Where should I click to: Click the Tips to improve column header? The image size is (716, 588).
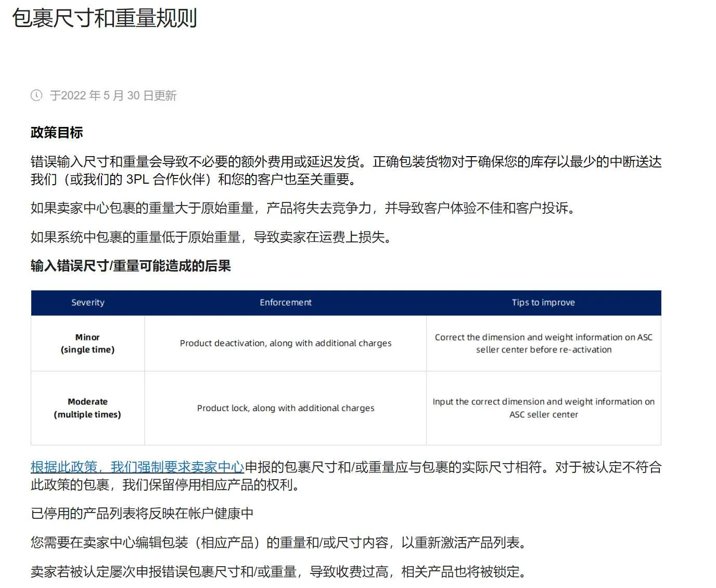pyautogui.click(x=543, y=302)
